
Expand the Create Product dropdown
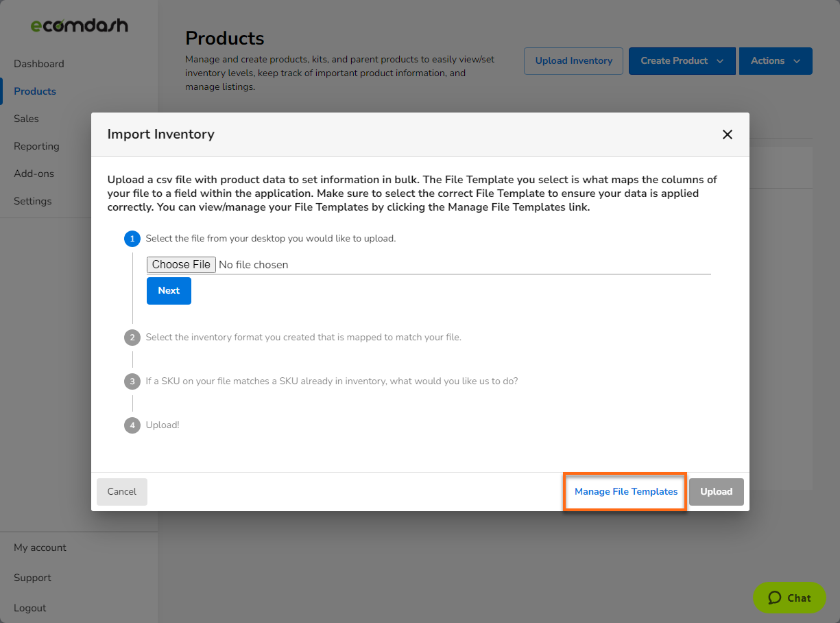point(682,61)
